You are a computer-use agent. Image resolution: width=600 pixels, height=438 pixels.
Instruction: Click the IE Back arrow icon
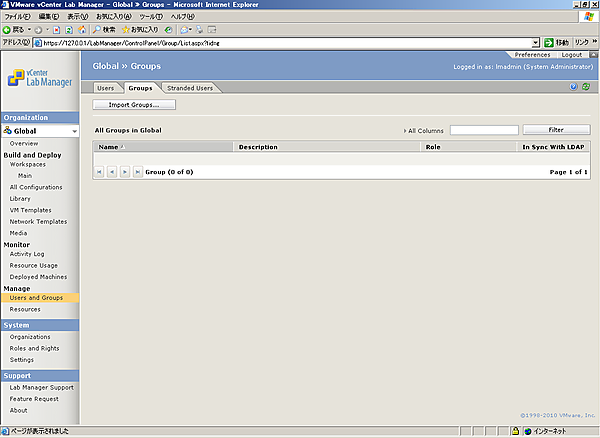(7, 29)
